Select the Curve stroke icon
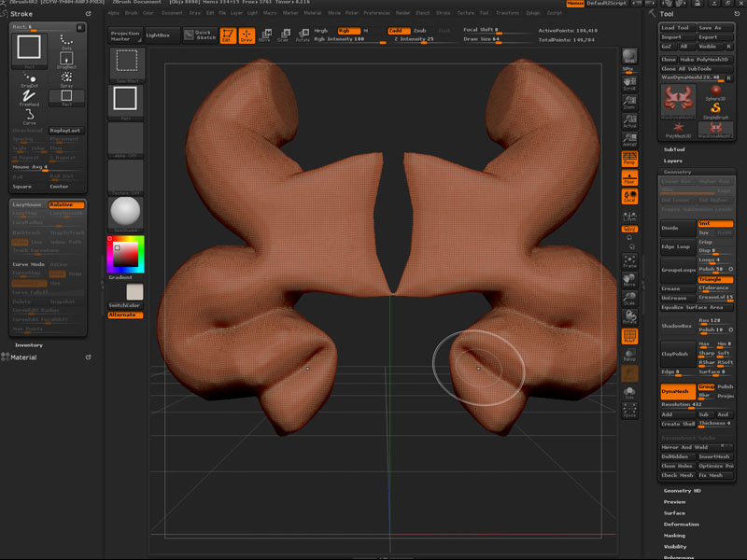747x560 pixels. pyautogui.click(x=29, y=117)
